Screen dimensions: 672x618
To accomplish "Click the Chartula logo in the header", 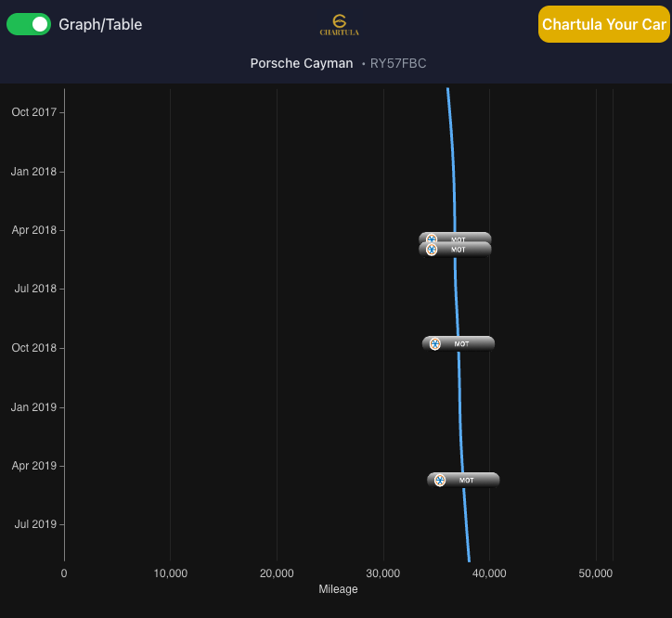I will point(339,24).
